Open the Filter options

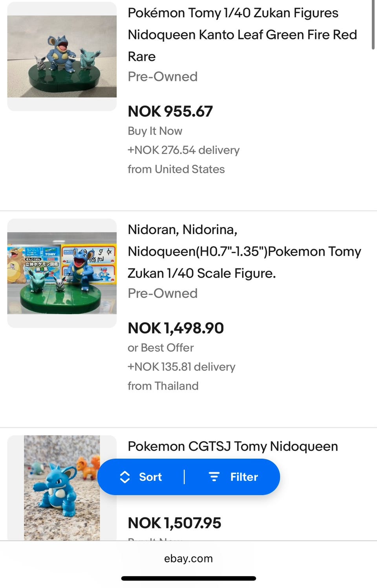pos(232,477)
